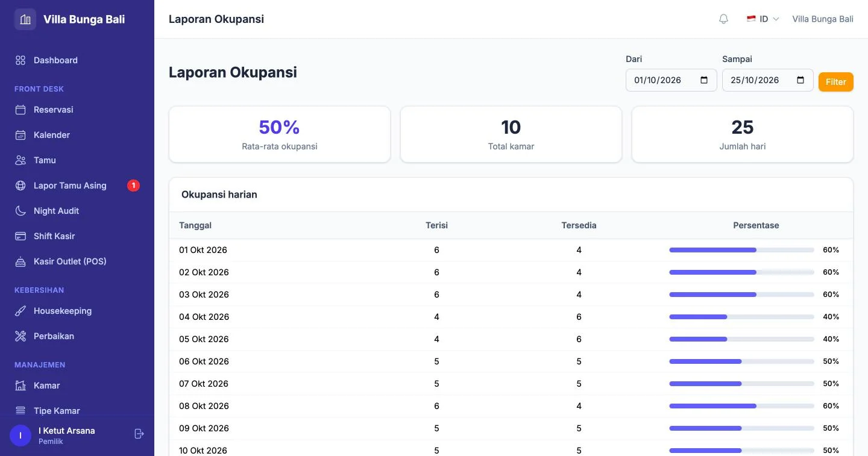Click the red badge on Lapor Tamu Asing
Viewport: 868px width, 456px height.
click(x=133, y=186)
